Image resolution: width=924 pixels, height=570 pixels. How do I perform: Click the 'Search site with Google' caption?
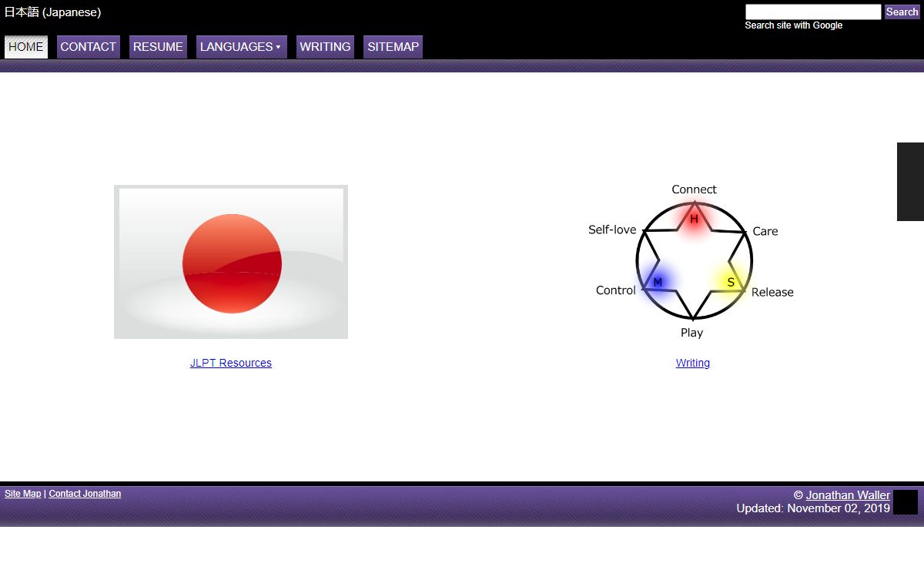click(794, 25)
